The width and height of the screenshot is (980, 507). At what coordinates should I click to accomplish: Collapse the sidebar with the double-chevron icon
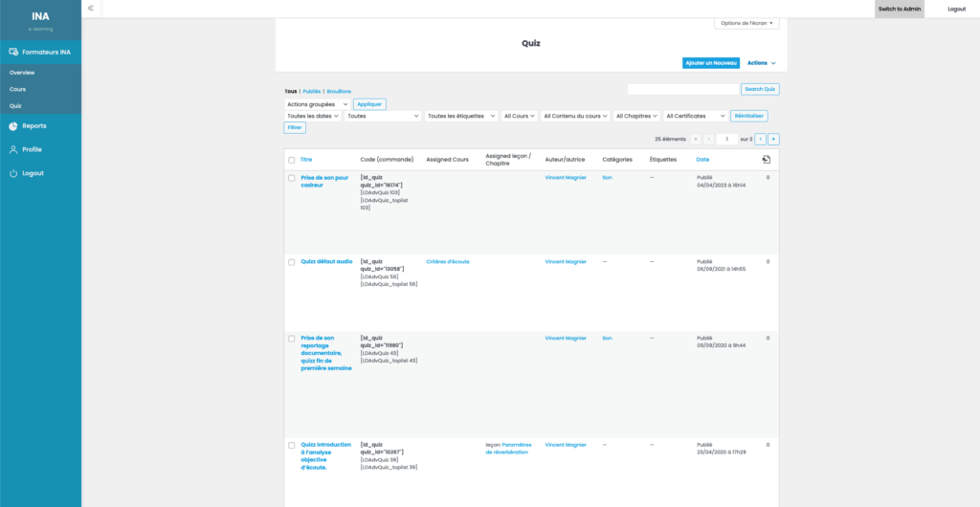(90, 8)
